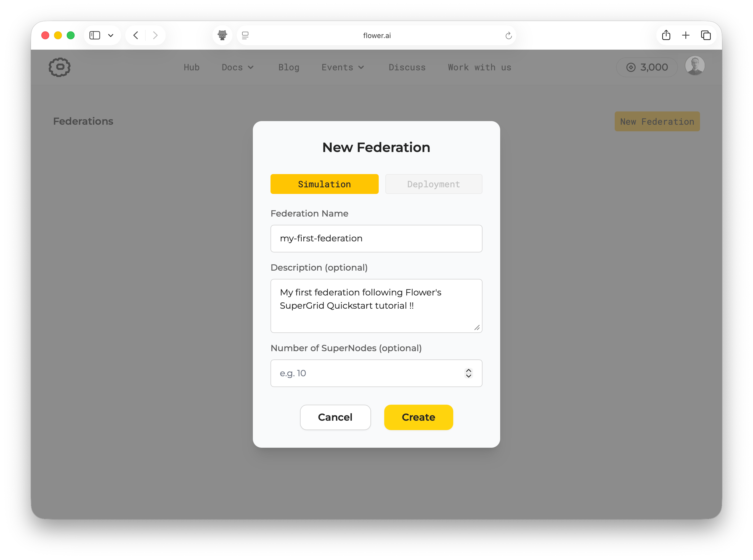The image size is (753, 560).
Task: Decrease SuperNodes with the down stepper arrow
Action: pos(468,376)
